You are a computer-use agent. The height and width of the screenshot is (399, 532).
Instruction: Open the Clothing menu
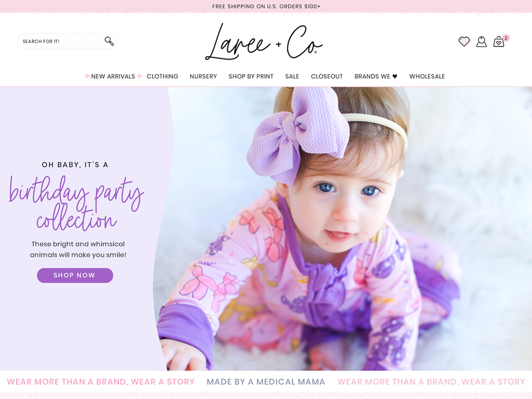tap(162, 76)
